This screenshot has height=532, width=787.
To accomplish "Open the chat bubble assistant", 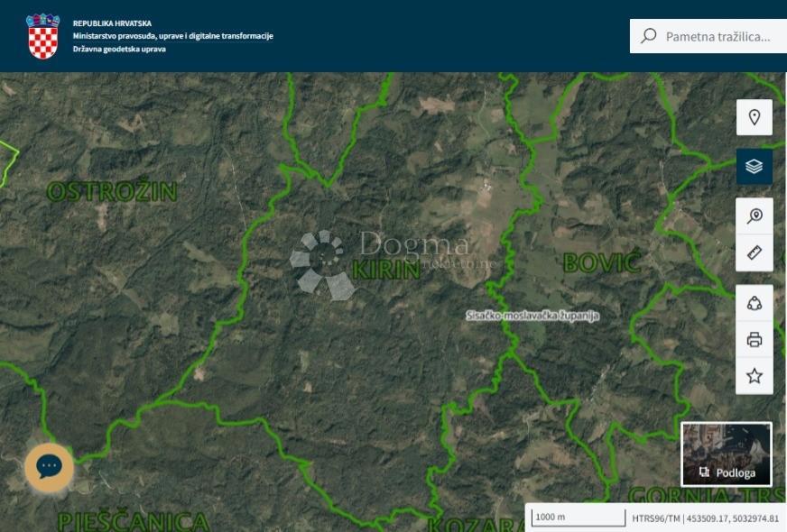I will tap(49, 467).
